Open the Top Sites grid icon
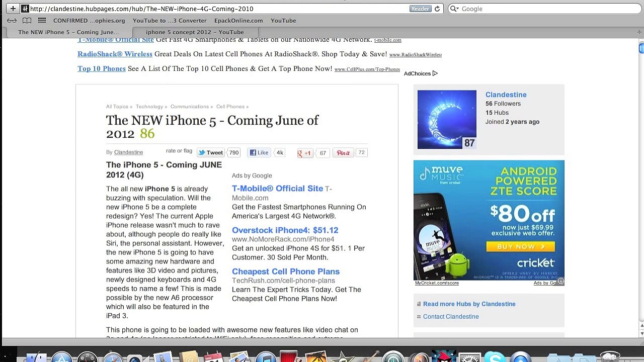644x362 pixels. [42, 21]
